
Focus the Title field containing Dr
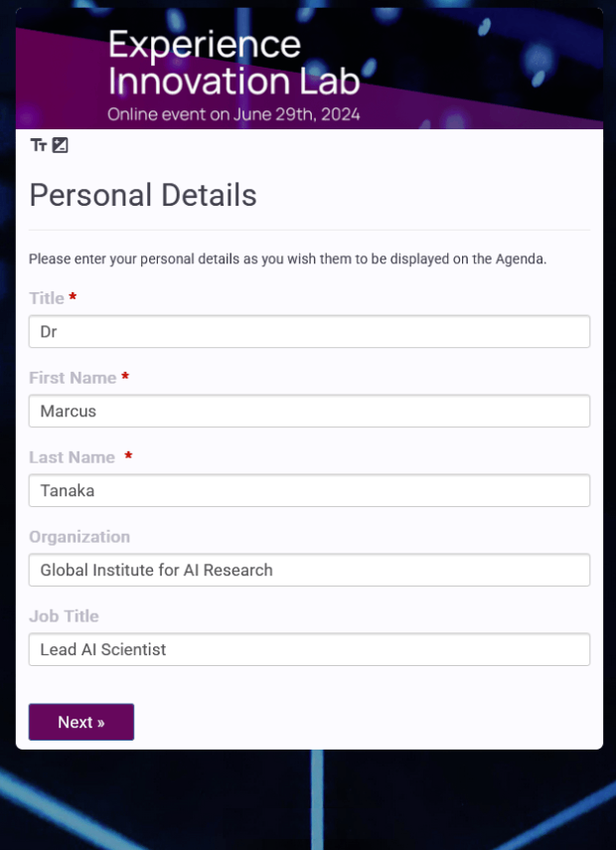click(309, 332)
